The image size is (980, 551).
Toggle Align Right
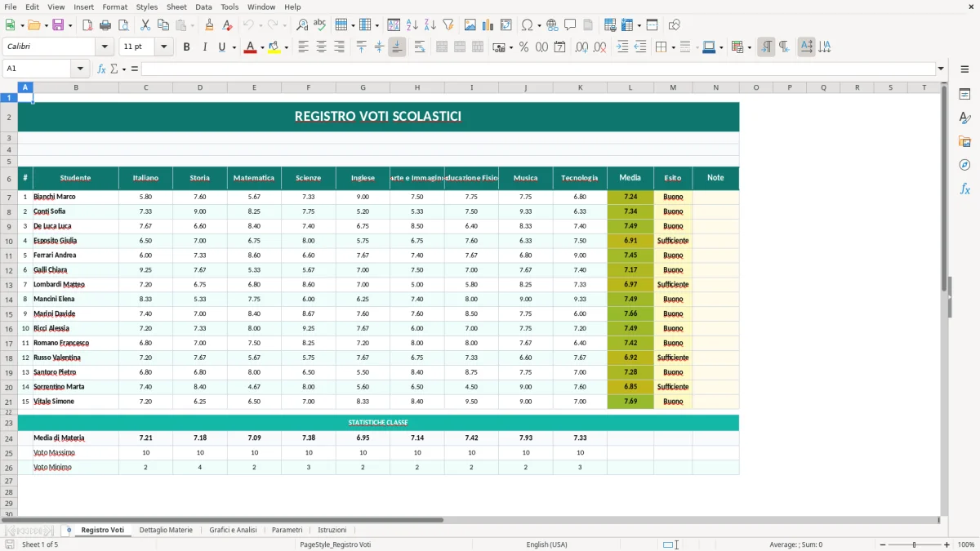(339, 47)
